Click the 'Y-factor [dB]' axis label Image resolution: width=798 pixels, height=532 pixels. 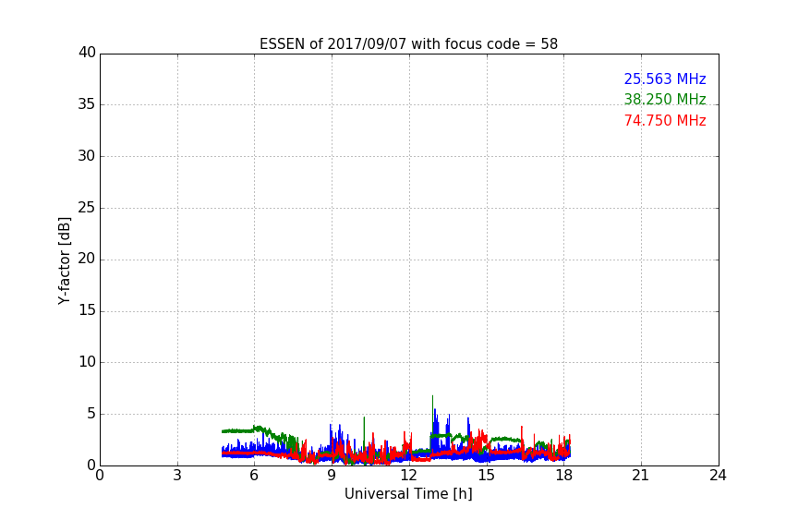(64, 260)
